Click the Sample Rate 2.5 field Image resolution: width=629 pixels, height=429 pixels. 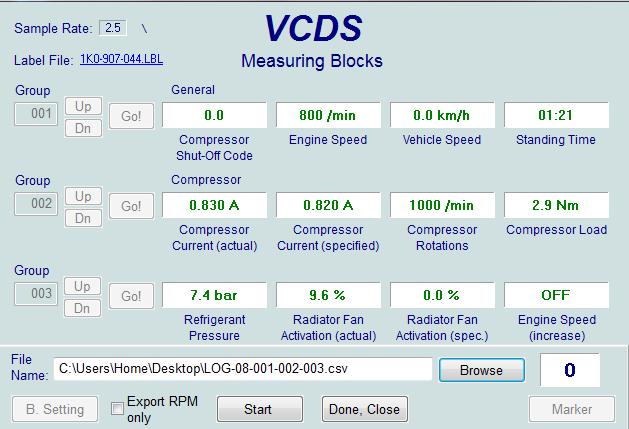(113, 28)
